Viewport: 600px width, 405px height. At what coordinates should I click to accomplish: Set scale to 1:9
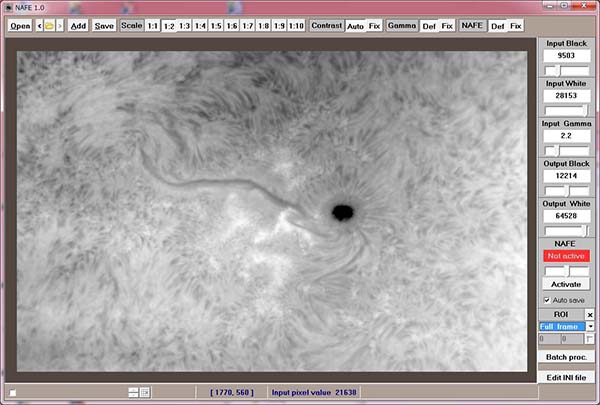coord(279,26)
